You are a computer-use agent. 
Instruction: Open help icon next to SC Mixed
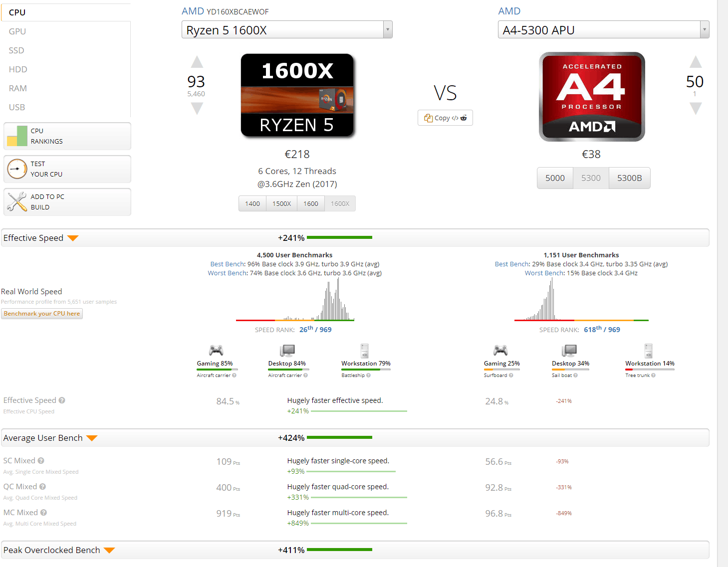pos(41,461)
